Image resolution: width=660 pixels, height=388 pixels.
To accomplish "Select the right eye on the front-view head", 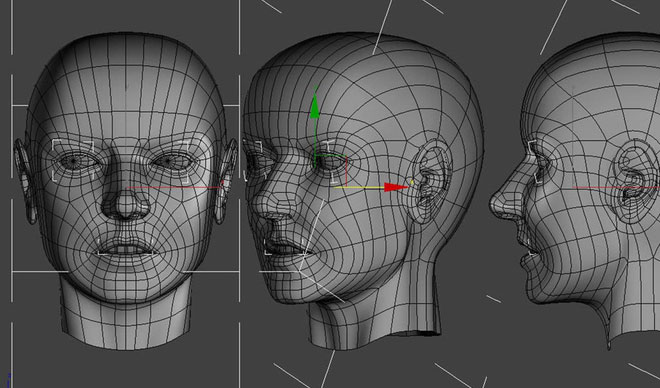I will click(x=173, y=161).
